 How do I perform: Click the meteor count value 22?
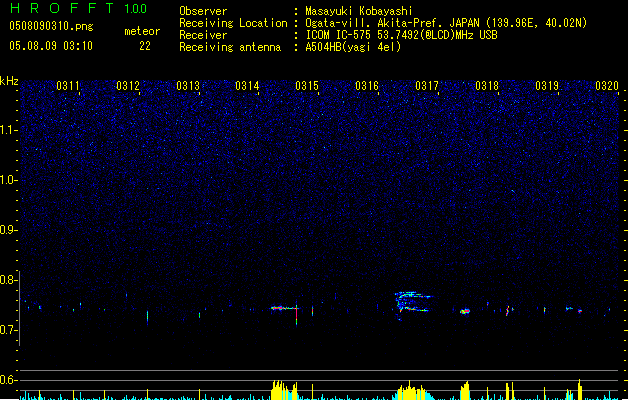[x=145, y=46]
